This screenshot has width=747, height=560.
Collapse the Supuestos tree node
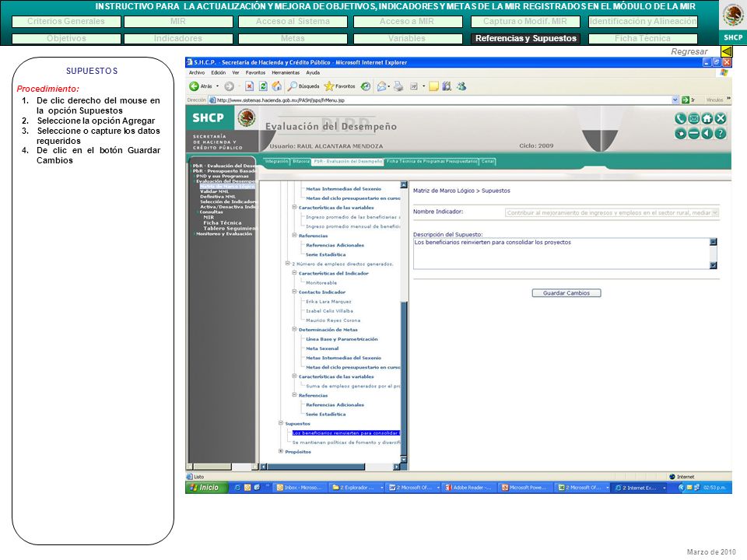(x=281, y=423)
